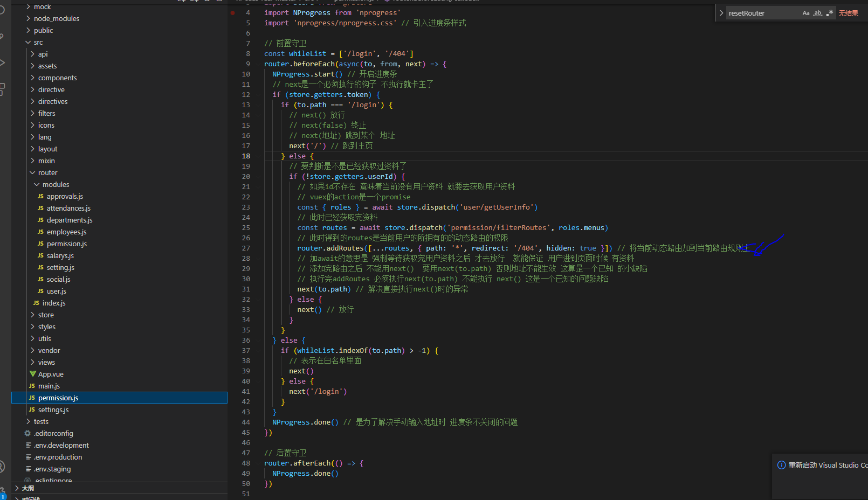Click the file icon of .env.production

tap(28, 457)
